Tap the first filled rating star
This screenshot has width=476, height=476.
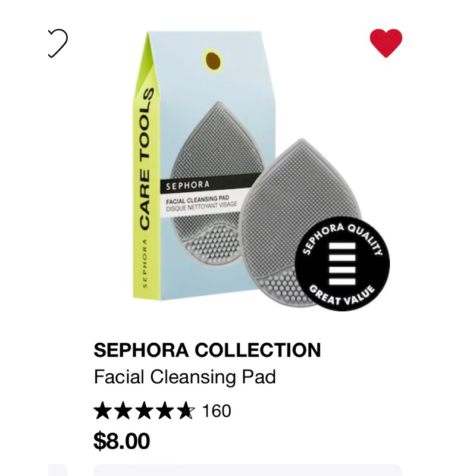tap(102, 411)
